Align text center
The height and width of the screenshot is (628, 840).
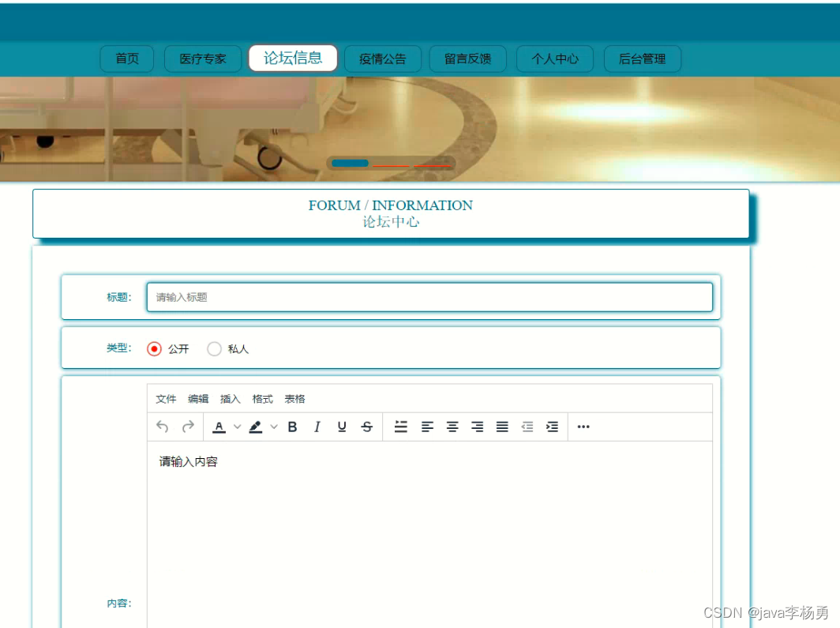click(x=452, y=427)
